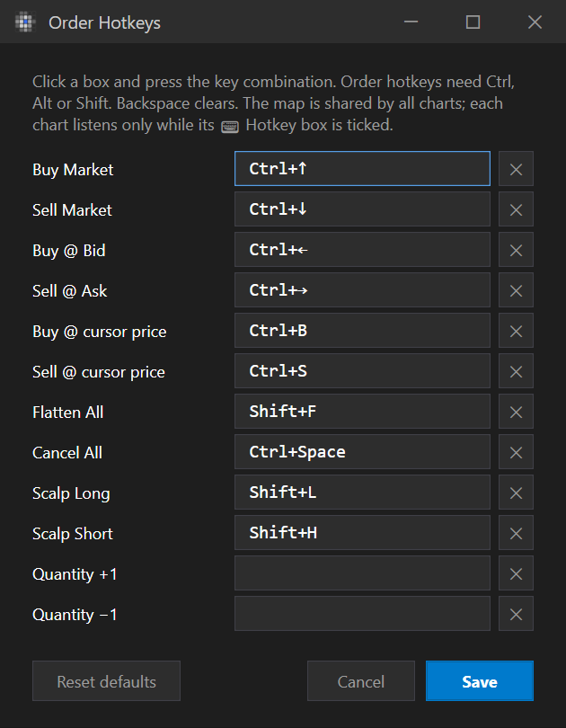Click the Order Hotkeys app icon in title bar
Viewport: 566px width, 728px height.
25,22
